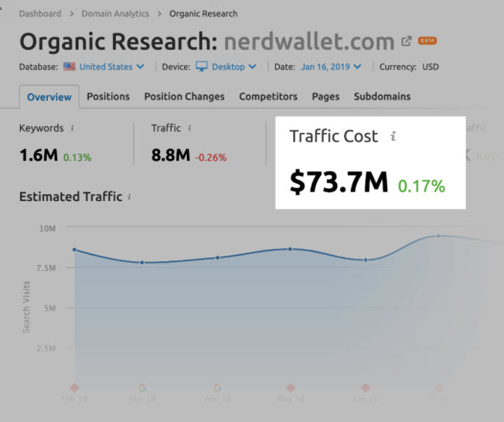This screenshot has width=504, height=422.
Task: Click the $73.7M traffic cost value
Action: point(339,181)
